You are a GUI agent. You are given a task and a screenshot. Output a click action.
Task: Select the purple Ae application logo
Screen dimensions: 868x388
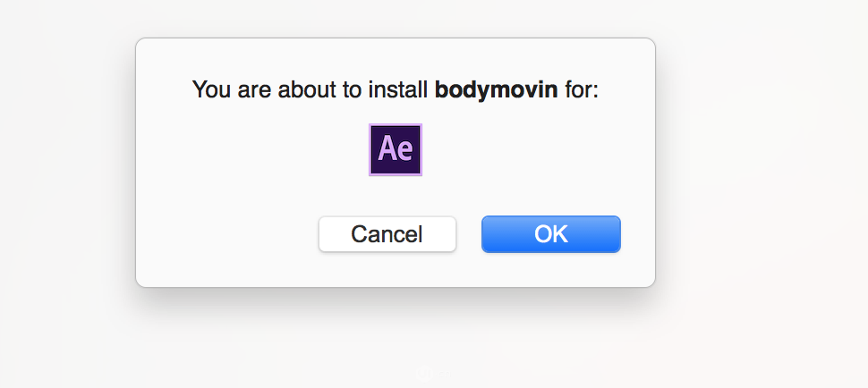(396, 149)
